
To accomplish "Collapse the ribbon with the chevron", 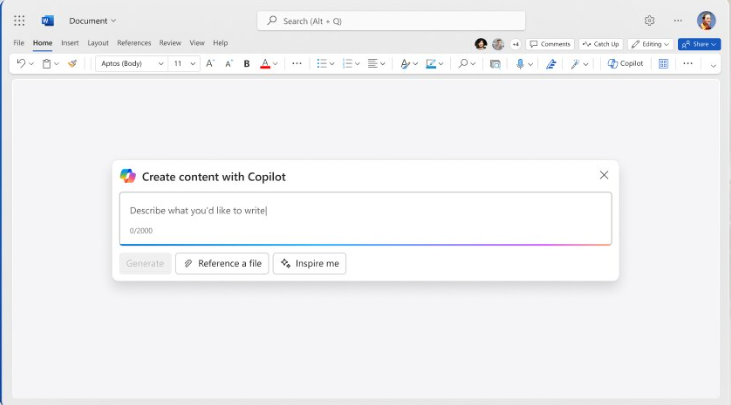I will [713, 66].
